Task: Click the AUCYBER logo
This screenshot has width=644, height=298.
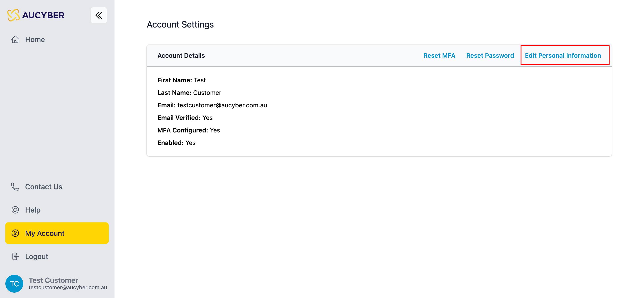Action: (x=36, y=15)
